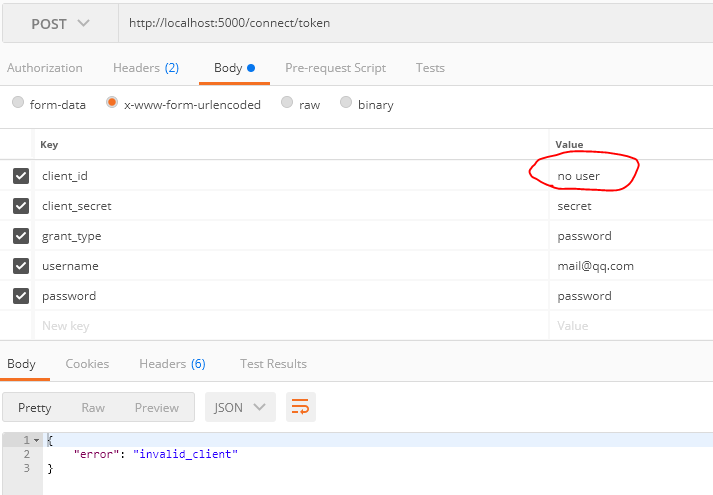Switch to the Tests tab
Viewport: 713px width, 495px height.
[x=430, y=68]
